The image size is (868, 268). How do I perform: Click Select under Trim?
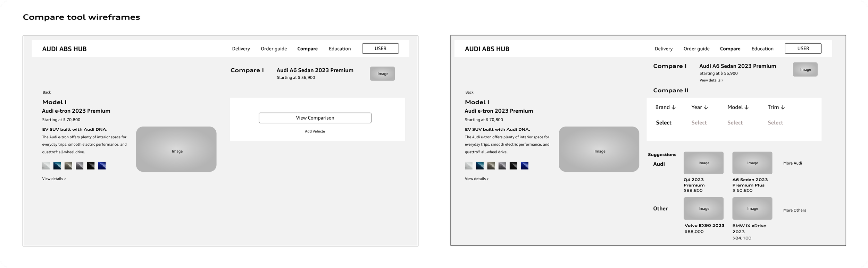pos(775,123)
